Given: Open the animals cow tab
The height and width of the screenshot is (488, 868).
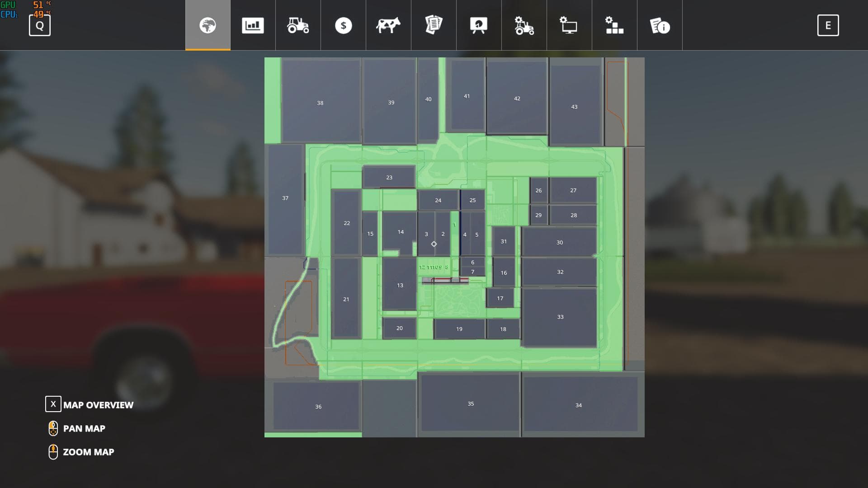Looking at the screenshot, I should pyautogui.click(x=388, y=25).
